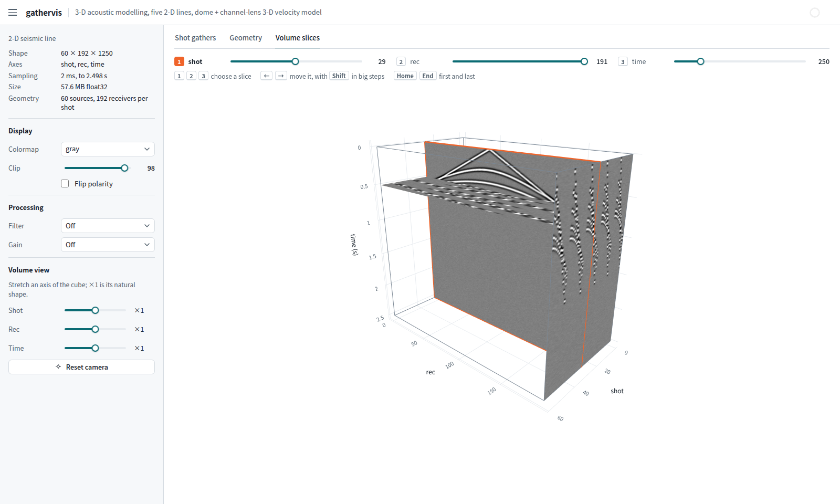Adjust the Rec stretch slider
This screenshot has width=840, height=504.
click(x=96, y=329)
